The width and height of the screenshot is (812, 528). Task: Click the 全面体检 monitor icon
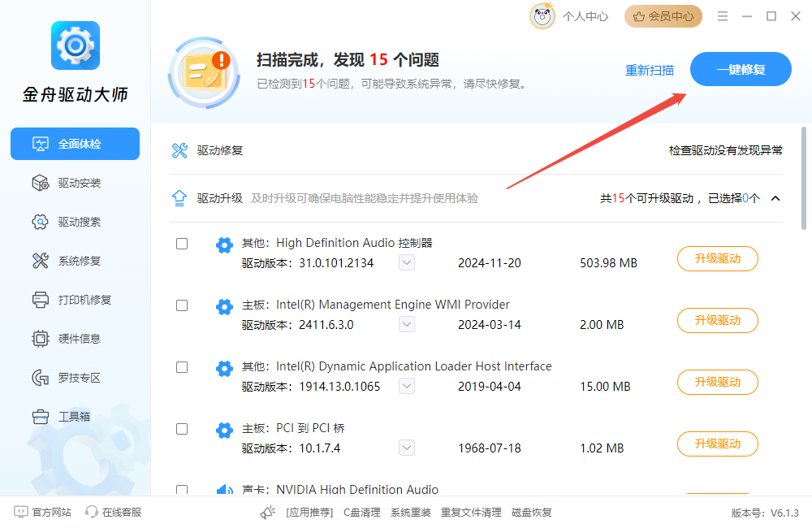point(41,144)
